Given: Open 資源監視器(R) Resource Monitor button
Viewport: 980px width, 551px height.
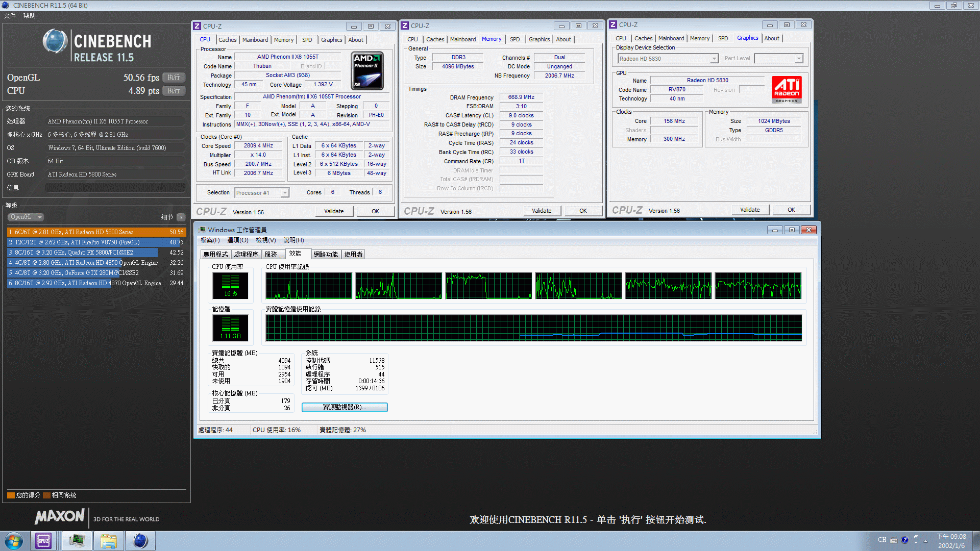Looking at the screenshot, I should (345, 407).
